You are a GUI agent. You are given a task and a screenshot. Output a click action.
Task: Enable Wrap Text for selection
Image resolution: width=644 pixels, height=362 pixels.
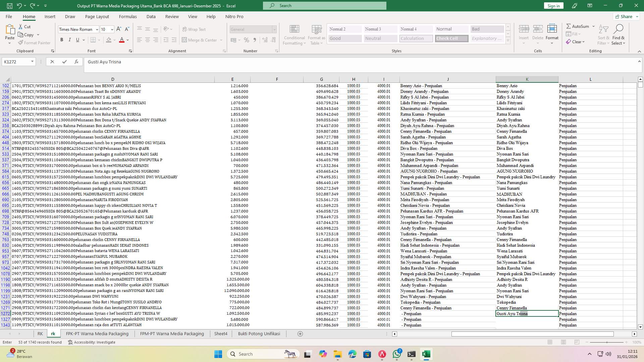pos(194,29)
